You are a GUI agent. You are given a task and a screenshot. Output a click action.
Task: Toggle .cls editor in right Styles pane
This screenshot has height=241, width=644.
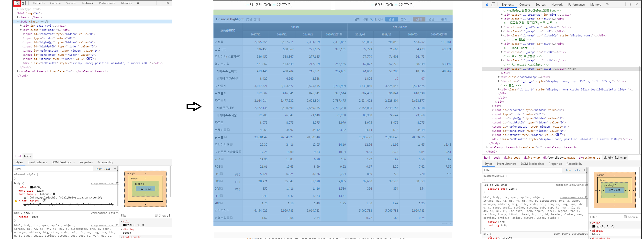tap(577, 170)
